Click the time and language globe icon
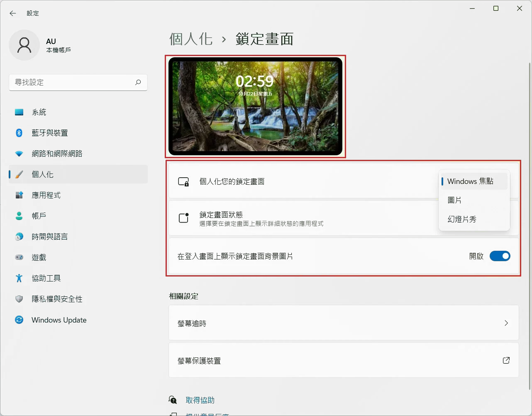Image resolution: width=532 pixels, height=416 pixels. point(19,237)
